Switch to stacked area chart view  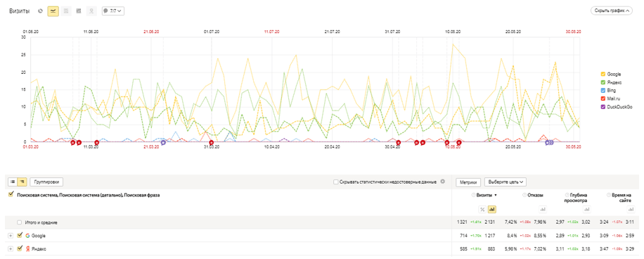click(65, 11)
